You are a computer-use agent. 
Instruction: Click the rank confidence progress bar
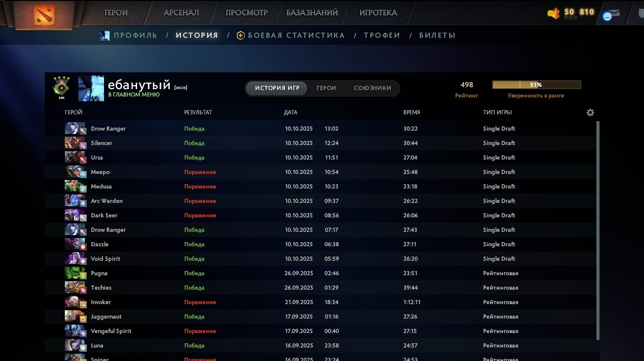click(x=536, y=85)
